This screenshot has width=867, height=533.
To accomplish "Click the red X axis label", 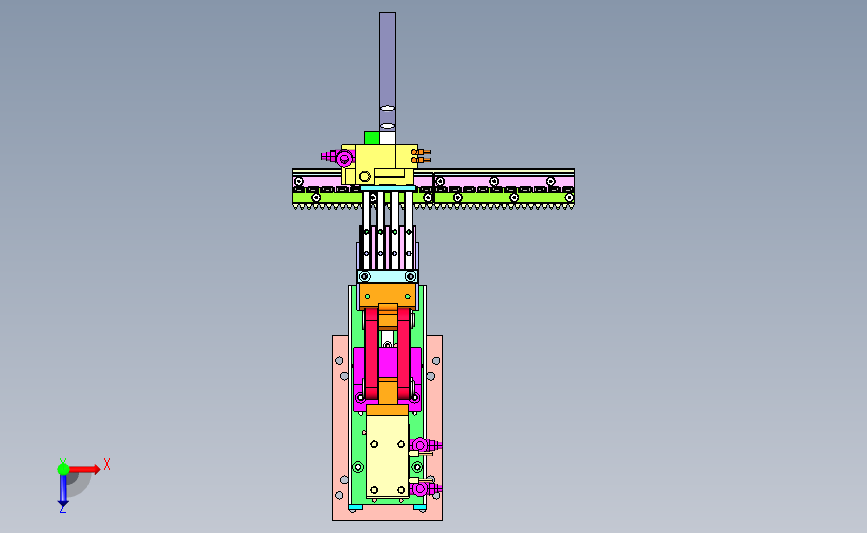I will pos(107,464).
